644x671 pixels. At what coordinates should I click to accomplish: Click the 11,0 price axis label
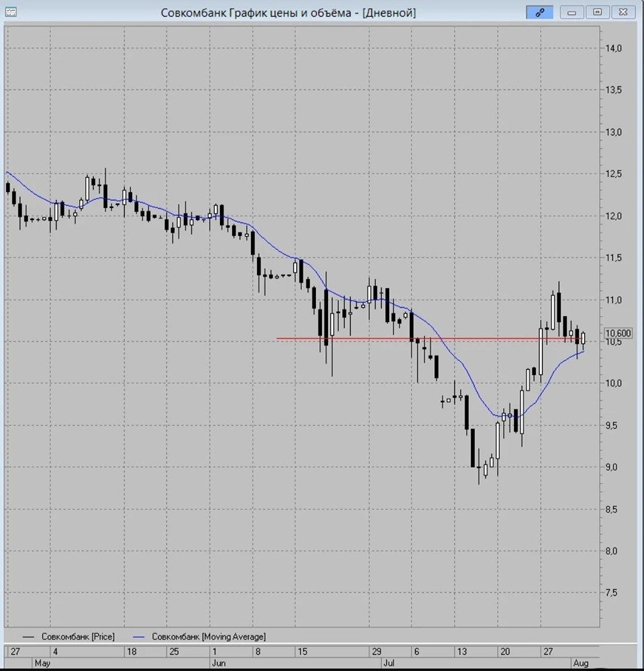tap(613, 300)
